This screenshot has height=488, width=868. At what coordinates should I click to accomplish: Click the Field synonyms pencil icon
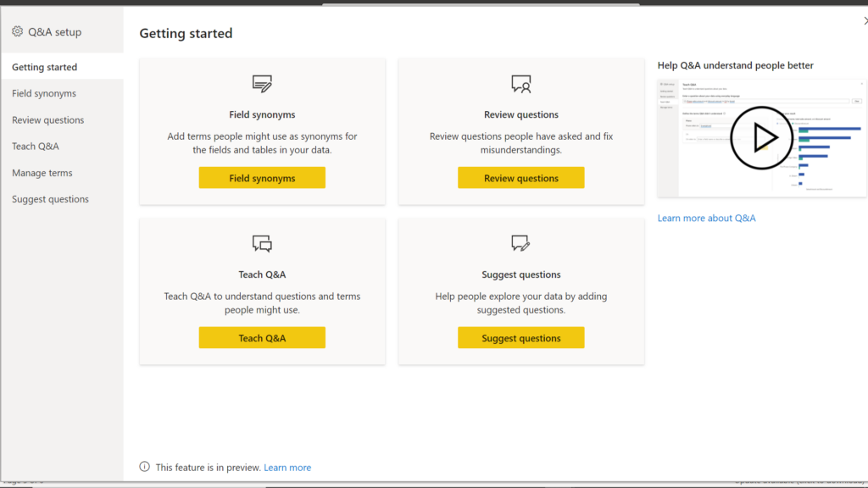point(261,84)
